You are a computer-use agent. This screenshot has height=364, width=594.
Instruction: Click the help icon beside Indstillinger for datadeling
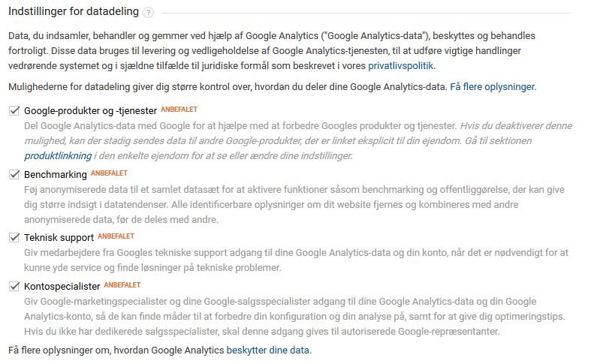(x=149, y=13)
